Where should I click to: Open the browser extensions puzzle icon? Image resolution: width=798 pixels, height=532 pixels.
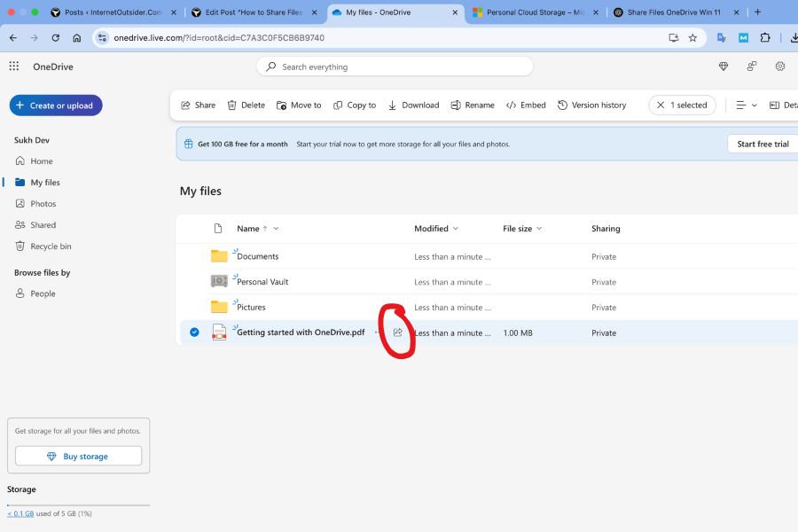coord(765,37)
